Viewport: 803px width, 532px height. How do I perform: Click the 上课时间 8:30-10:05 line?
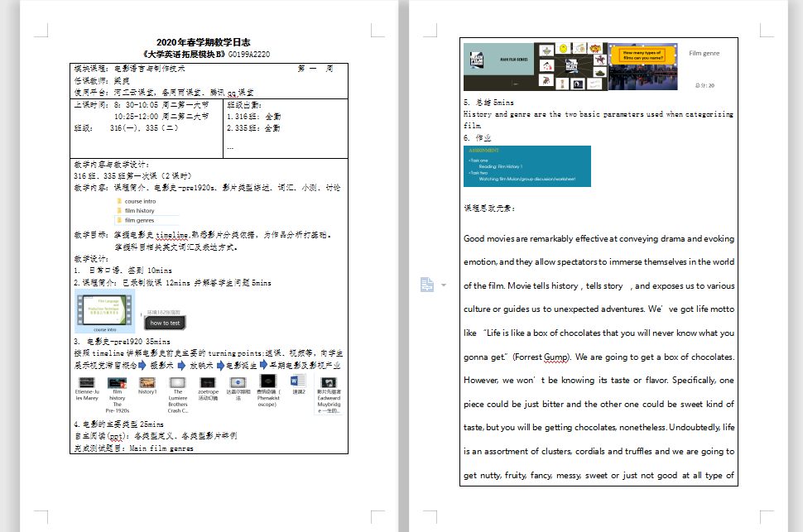coord(142,105)
